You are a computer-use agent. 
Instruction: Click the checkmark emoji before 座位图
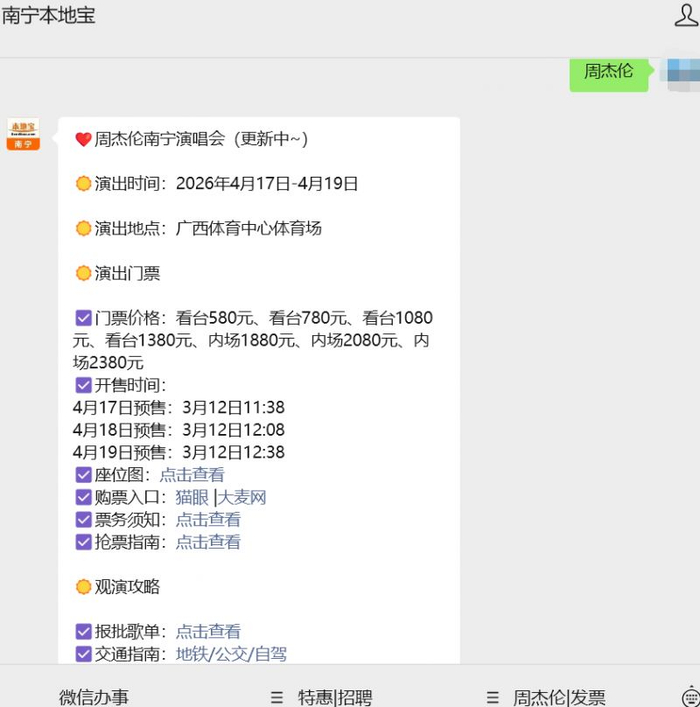point(83,474)
